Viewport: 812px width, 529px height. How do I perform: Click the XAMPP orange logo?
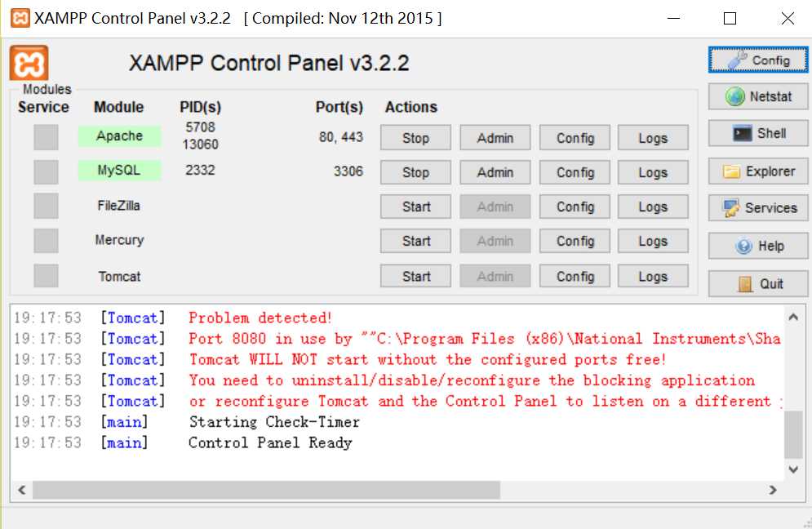point(29,63)
